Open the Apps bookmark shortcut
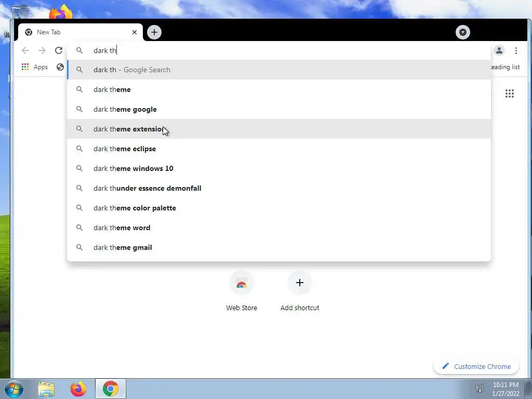This screenshot has width=532, height=399. pyautogui.click(x=35, y=67)
